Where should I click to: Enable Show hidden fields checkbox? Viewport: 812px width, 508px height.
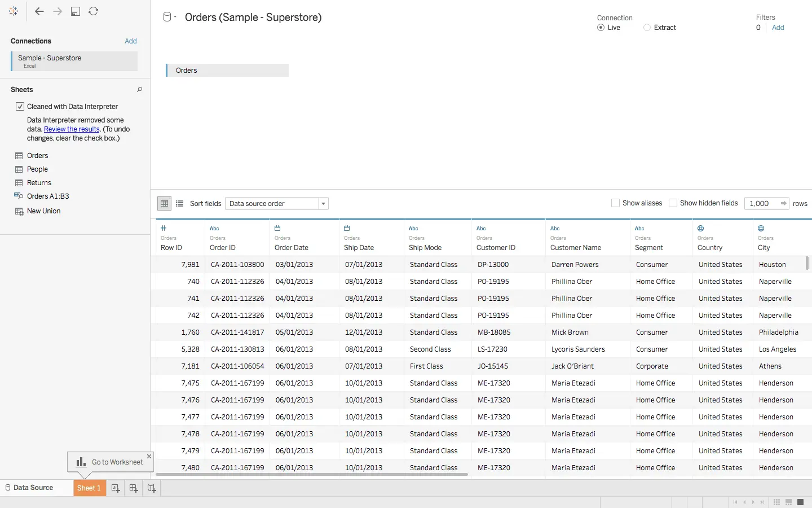click(x=673, y=203)
